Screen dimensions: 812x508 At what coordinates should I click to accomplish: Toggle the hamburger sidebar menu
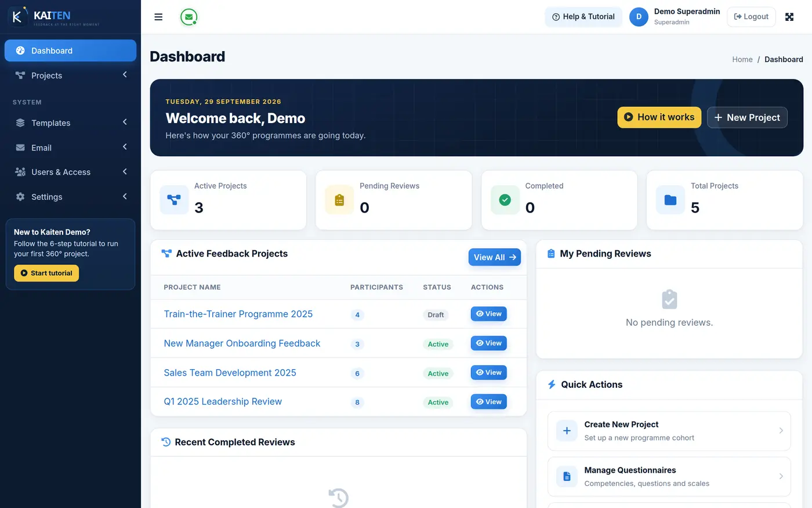click(158, 17)
